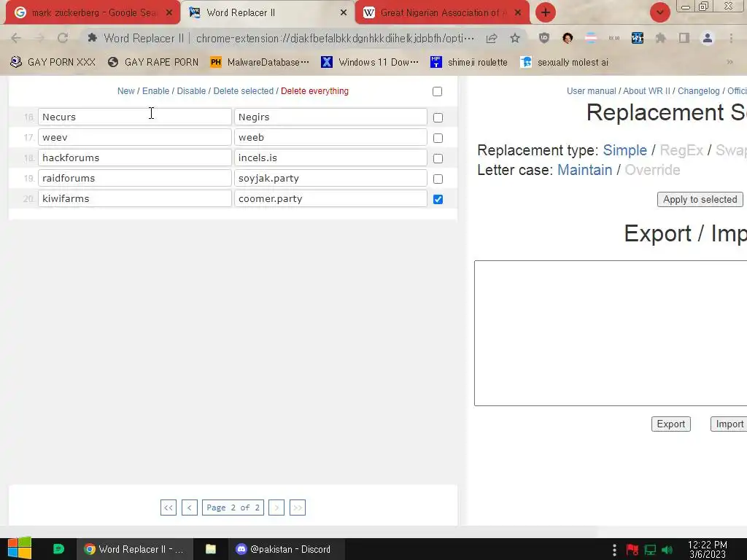Check the box for the raidforums row
Screen dimensions: 747x560
pos(438,179)
